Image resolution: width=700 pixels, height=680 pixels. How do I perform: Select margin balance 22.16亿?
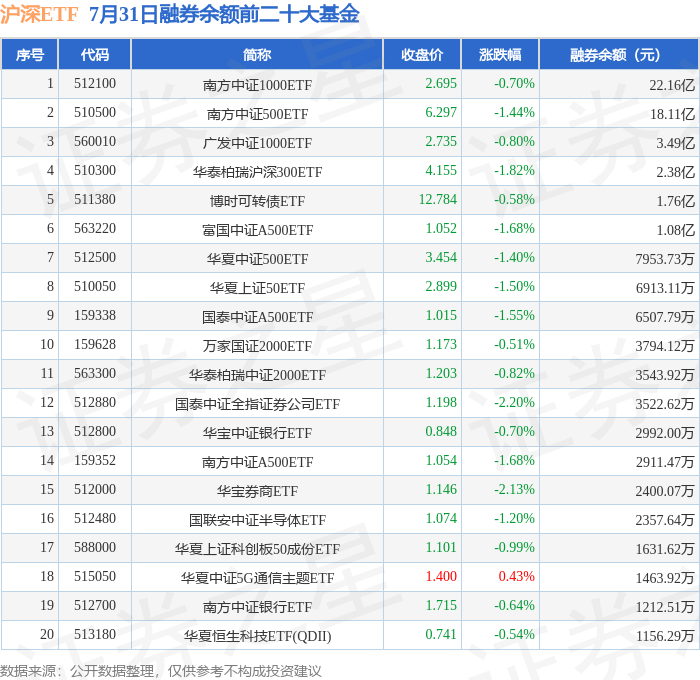coord(672,85)
